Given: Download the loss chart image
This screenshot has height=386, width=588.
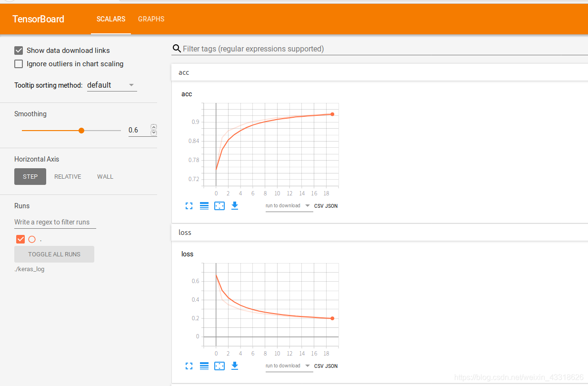Looking at the screenshot, I should [x=234, y=366].
